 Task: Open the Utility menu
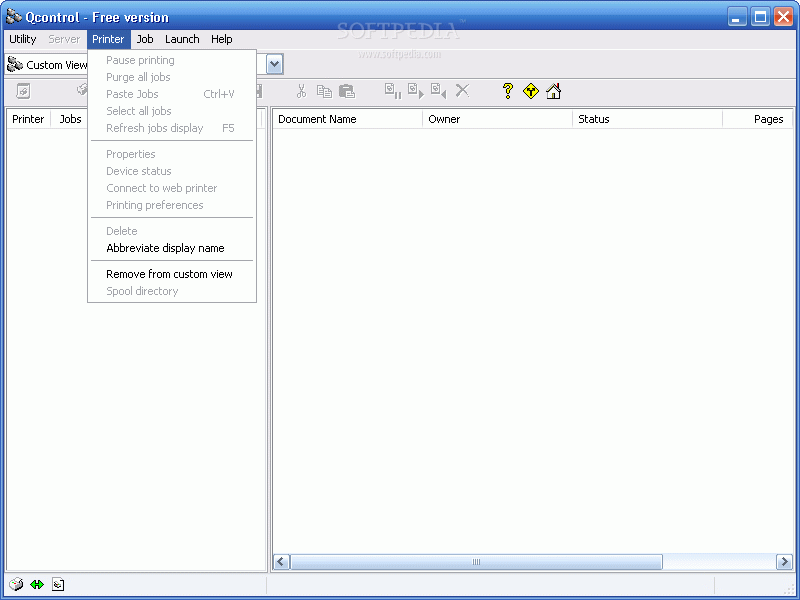click(23, 39)
